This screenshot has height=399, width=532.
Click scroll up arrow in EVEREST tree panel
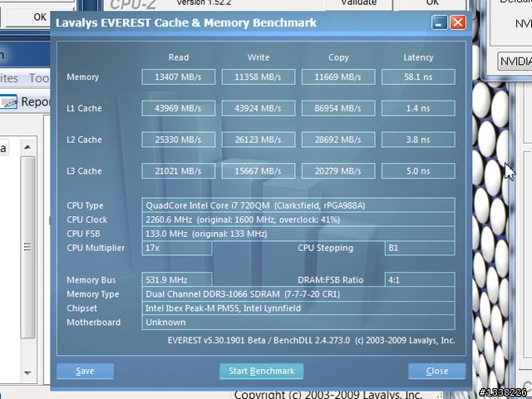(27, 147)
